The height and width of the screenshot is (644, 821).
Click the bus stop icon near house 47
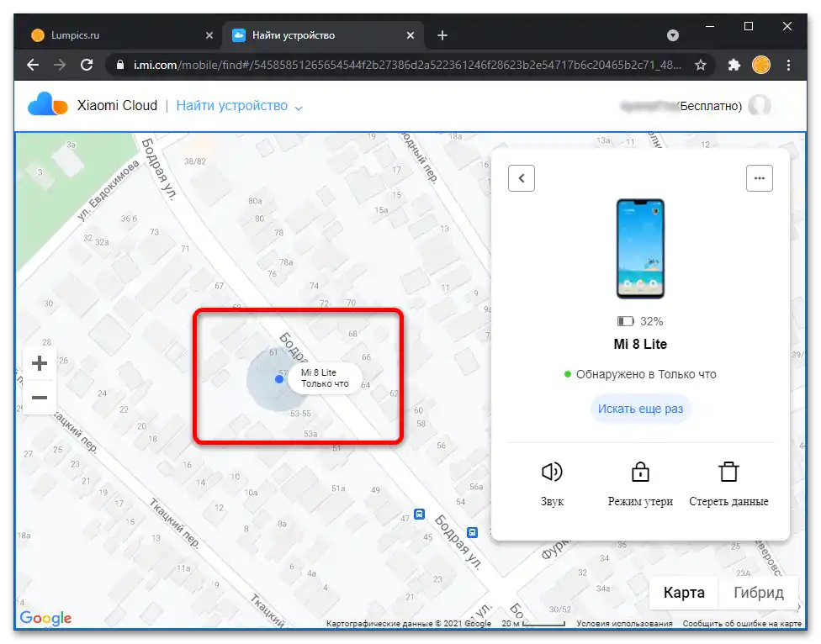coord(420,515)
